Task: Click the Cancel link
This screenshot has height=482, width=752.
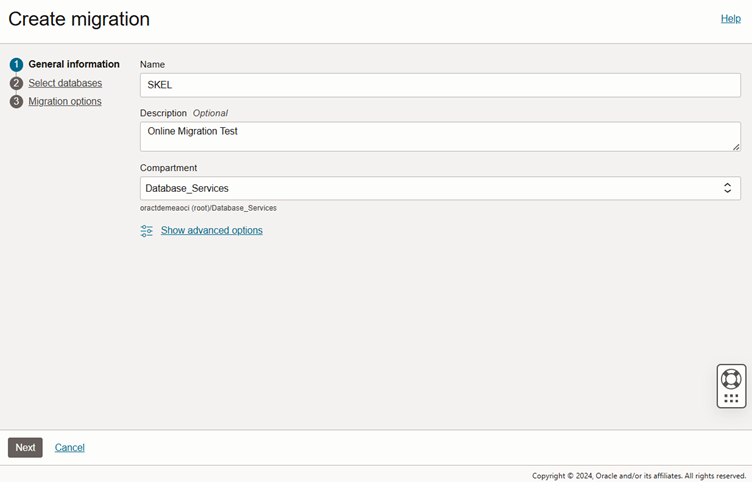Action: [x=70, y=447]
